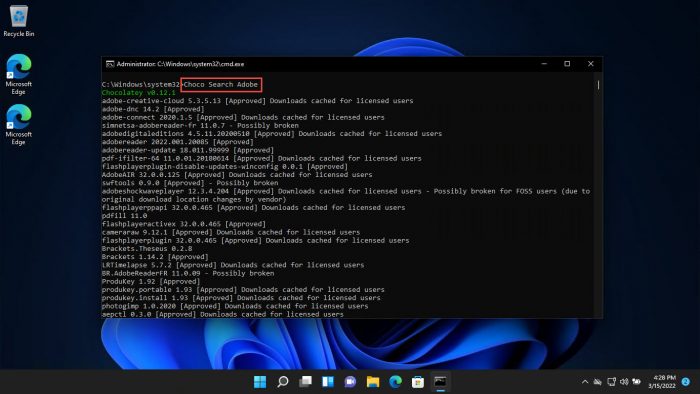Open the Widgets panel on the taskbar
Viewport: 700px width, 394px height.
point(328,382)
